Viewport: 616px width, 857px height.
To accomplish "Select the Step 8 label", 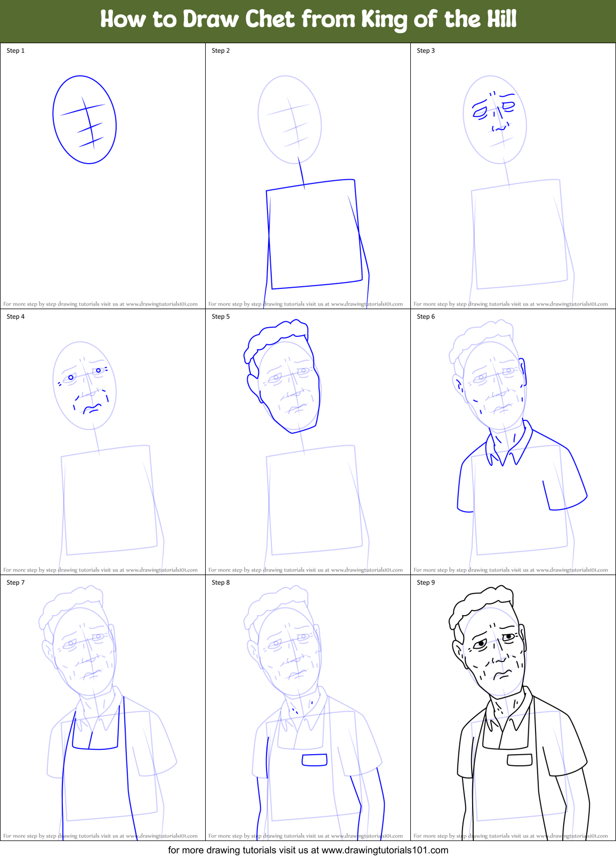I will pyautogui.click(x=221, y=583).
